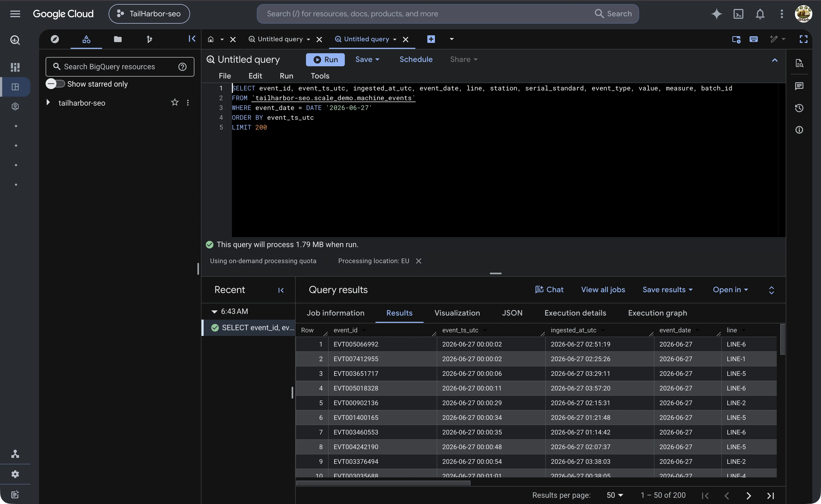Open TailHarbor-seo project picker
The height and width of the screenshot is (504, 821).
[149, 14]
